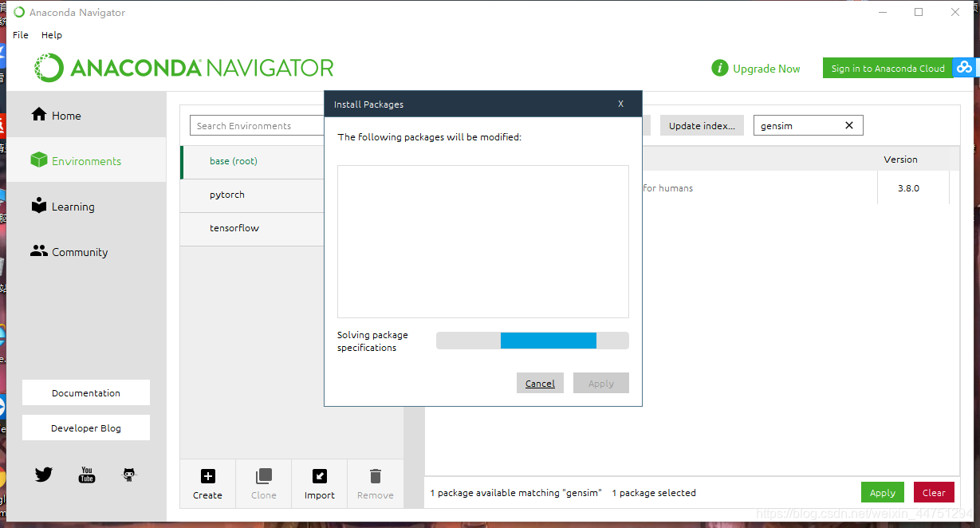980x528 pixels.
Task: Remove the selected environment
Action: 376,483
